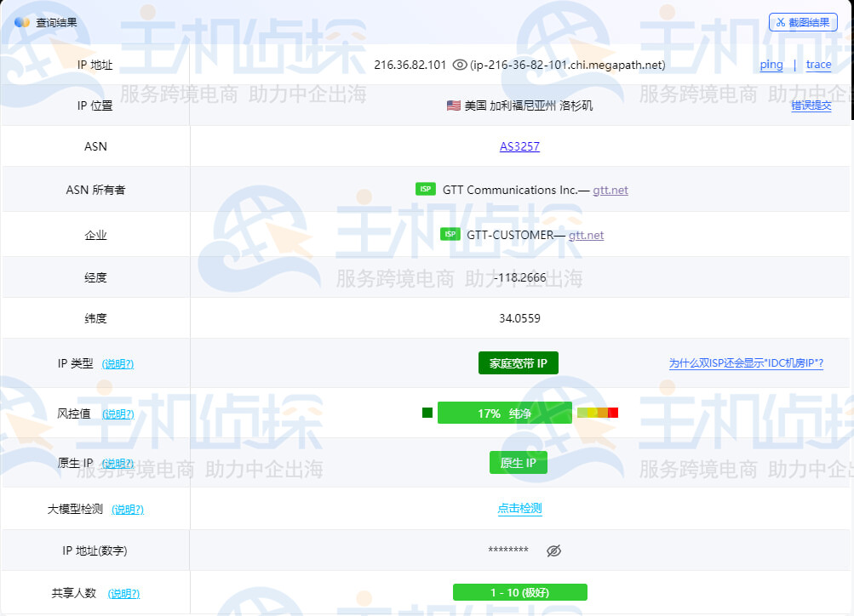854x616 pixels.
Task: Click the US flag icon in IP 位置 row
Action: (452, 106)
